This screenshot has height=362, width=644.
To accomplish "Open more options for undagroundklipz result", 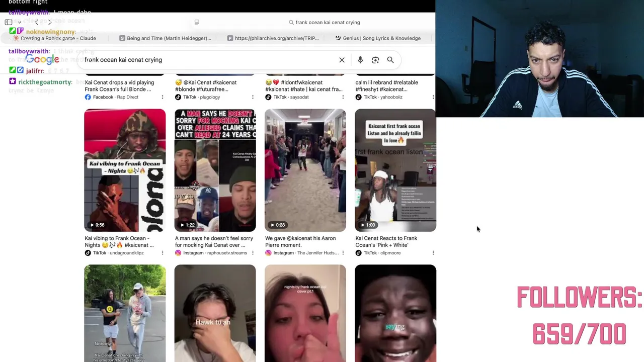I will coord(163,253).
